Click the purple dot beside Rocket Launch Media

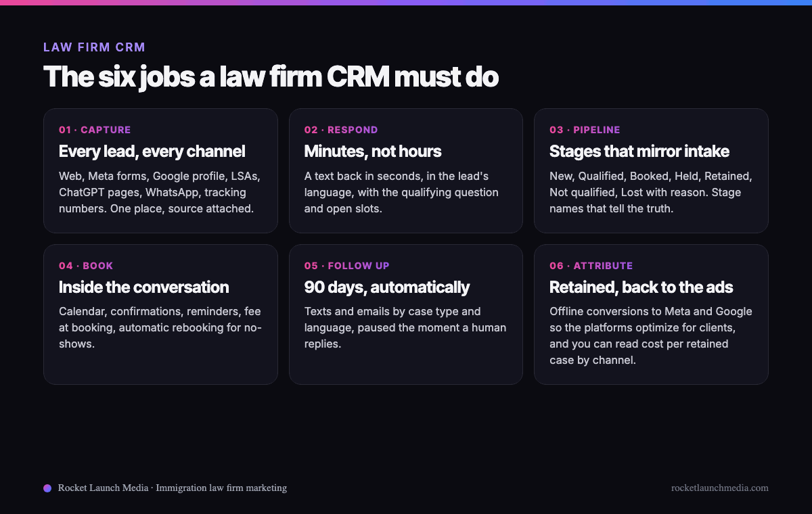[x=47, y=488]
